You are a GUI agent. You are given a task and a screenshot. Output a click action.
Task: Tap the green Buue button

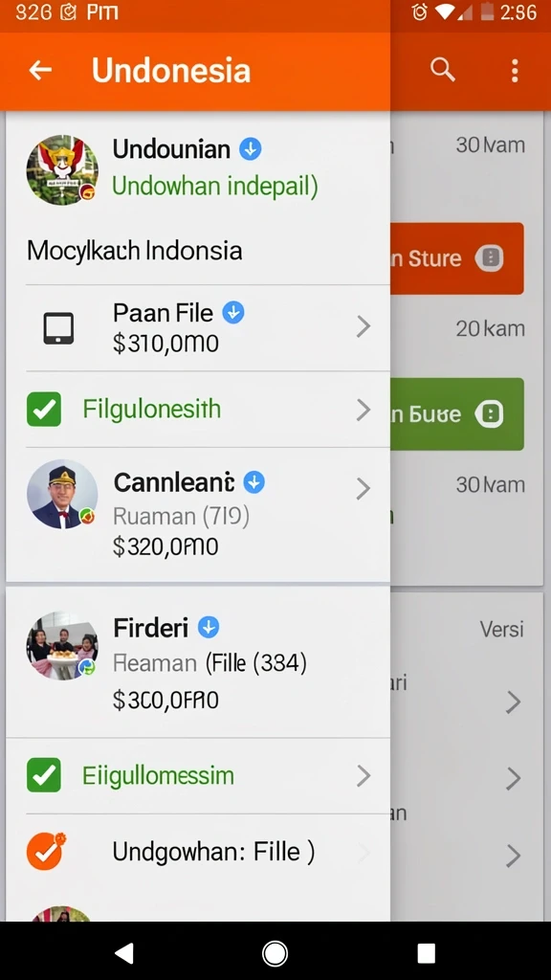pyautogui.click(x=457, y=413)
